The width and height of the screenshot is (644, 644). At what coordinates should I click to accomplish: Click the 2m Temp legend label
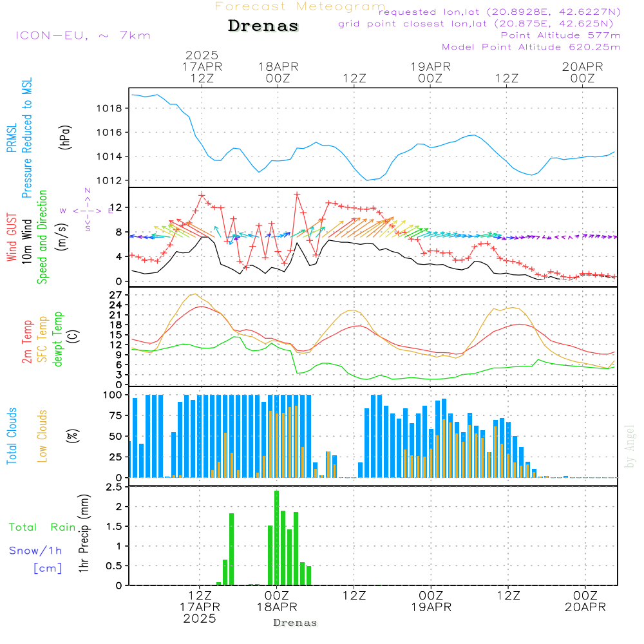coord(26,342)
